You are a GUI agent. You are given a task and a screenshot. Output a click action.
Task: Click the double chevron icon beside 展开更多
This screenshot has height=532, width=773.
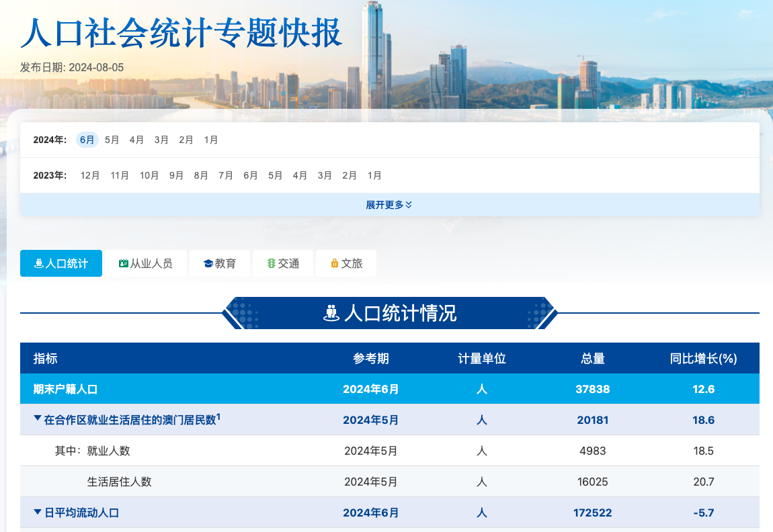[409, 205]
